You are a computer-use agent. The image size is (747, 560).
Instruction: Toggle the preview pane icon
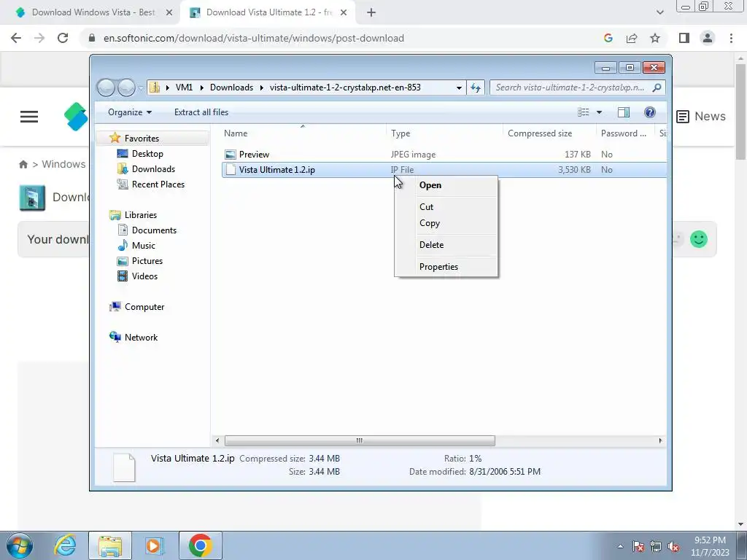pyautogui.click(x=624, y=112)
